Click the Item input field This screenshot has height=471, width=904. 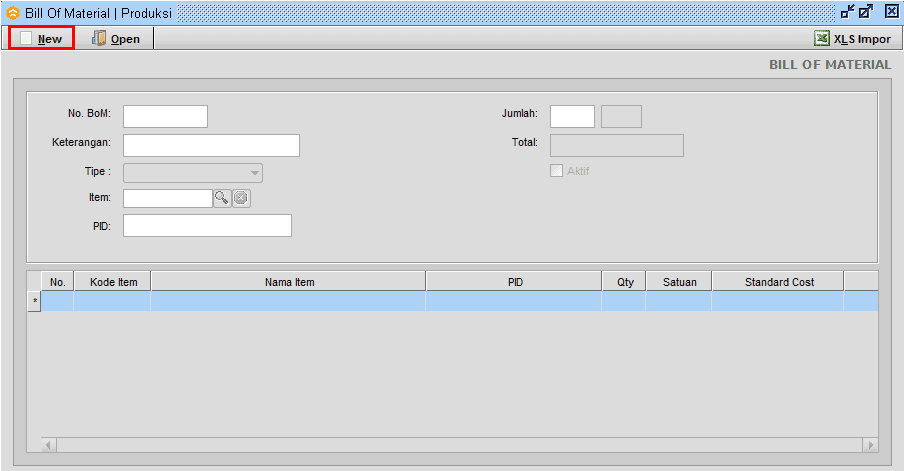click(x=168, y=198)
